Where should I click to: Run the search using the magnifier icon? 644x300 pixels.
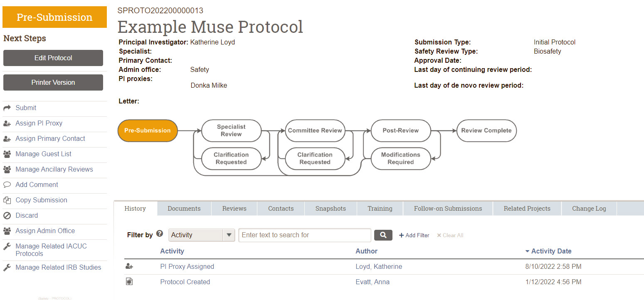click(383, 235)
